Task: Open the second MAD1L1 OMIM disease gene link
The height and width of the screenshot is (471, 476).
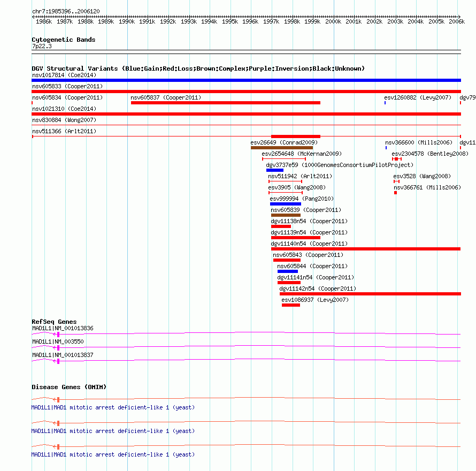Action: pos(113,431)
